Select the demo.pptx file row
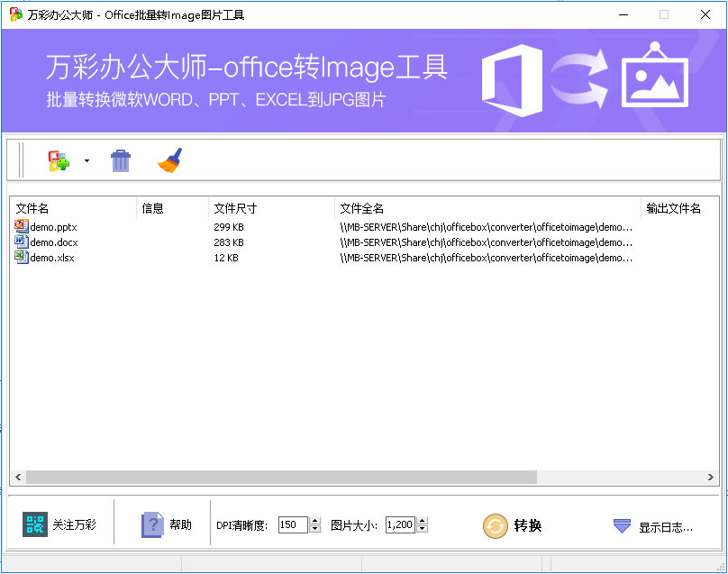Viewport: 728px width, 574px height. (x=365, y=227)
